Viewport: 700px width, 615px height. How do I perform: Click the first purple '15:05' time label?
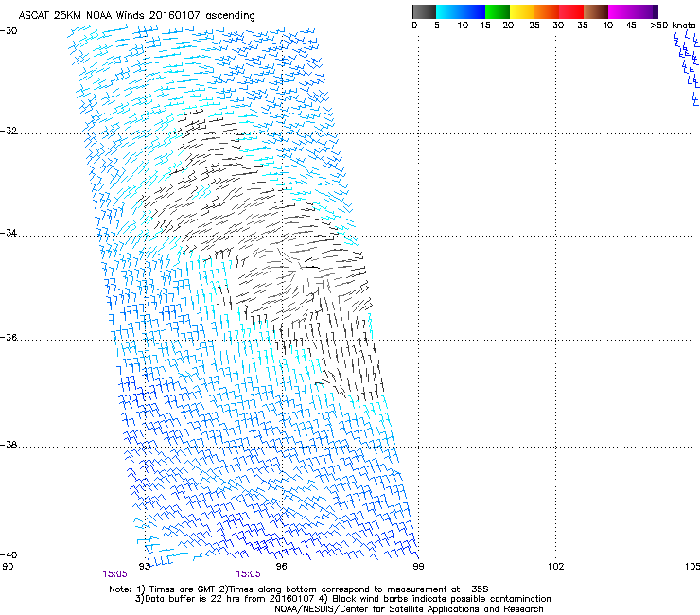114,574
